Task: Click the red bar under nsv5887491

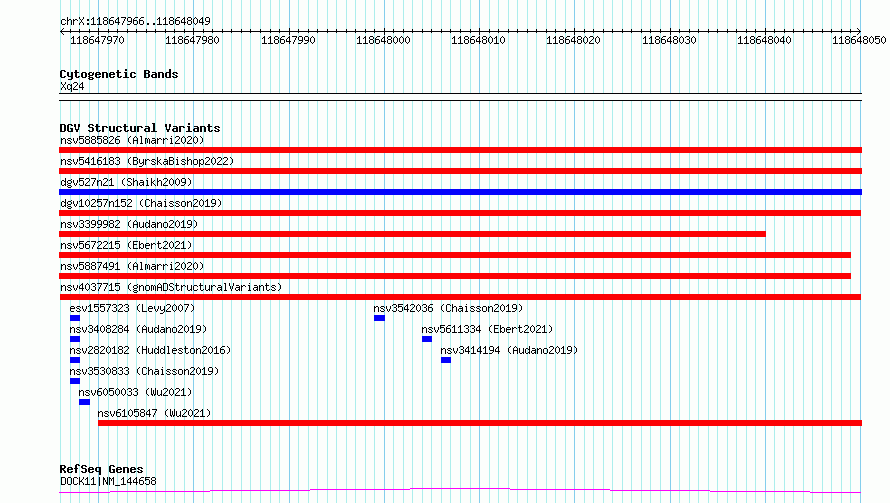Action: tap(455, 276)
